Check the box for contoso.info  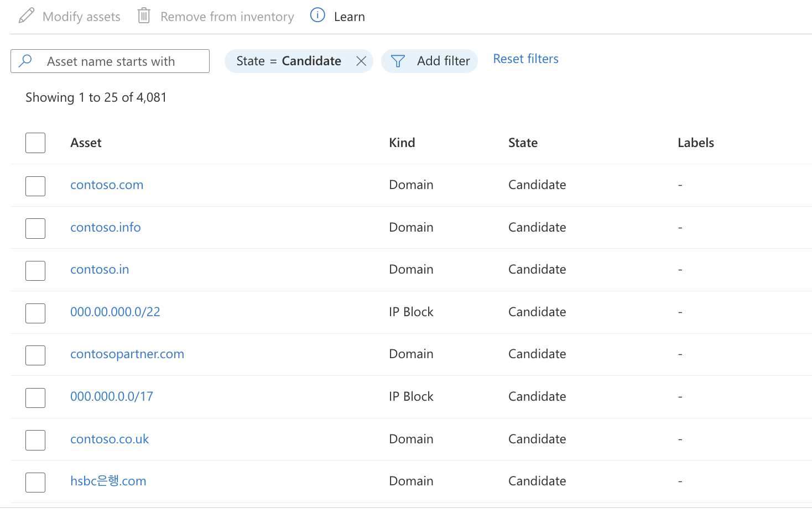pos(35,228)
